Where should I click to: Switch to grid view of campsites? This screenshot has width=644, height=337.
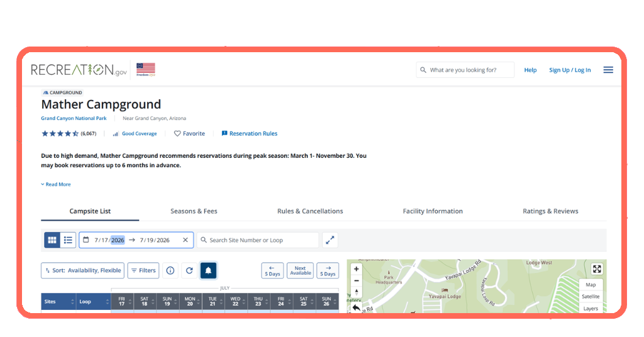pos(52,240)
